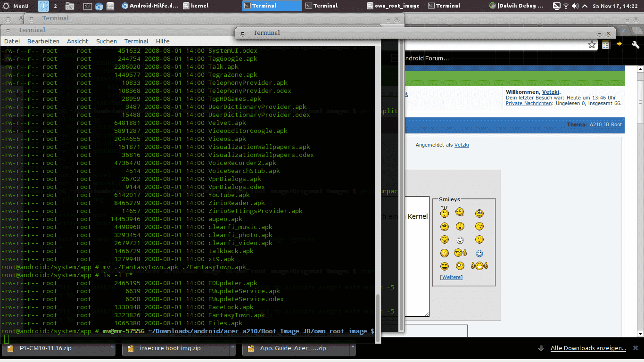This screenshot has width=644, height=362.
Task: Open the front Terminal window's menu button
Action: (x=243, y=33)
